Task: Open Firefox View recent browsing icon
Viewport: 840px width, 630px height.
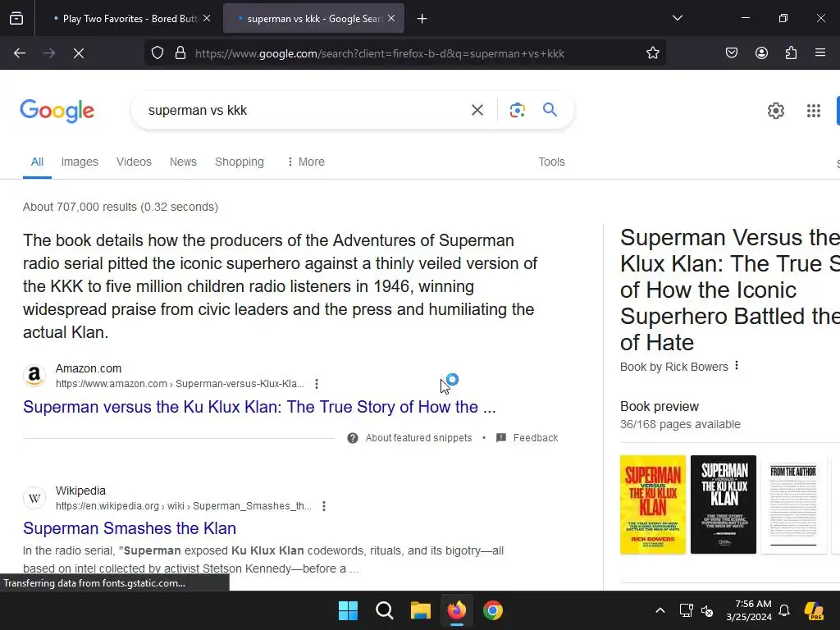Action: (16, 18)
